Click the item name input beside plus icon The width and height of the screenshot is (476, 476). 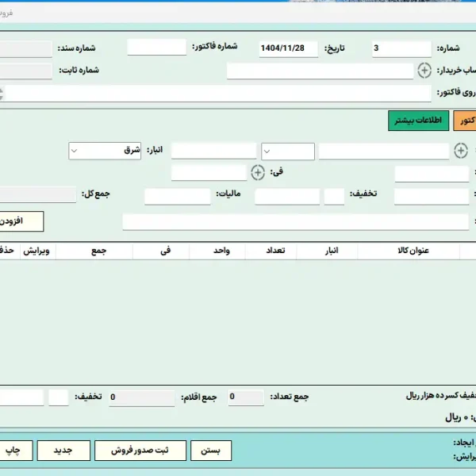point(384,152)
